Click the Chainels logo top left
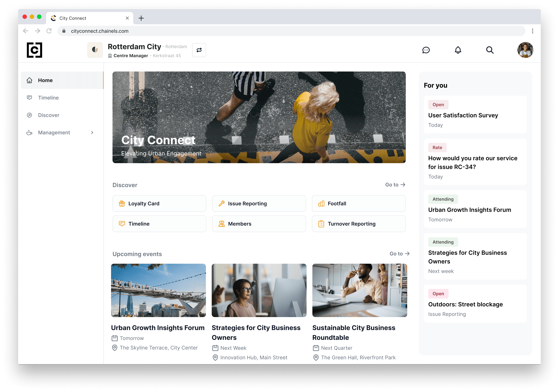The image size is (559, 392). (x=34, y=50)
